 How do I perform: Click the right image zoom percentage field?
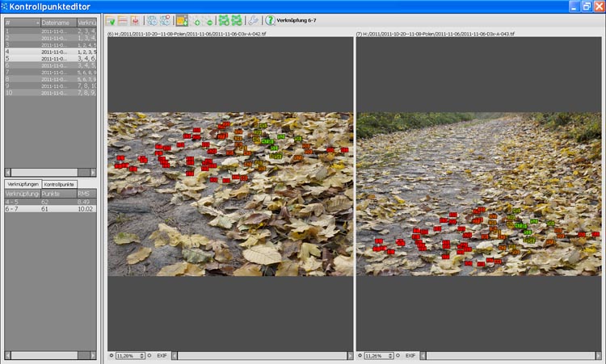click(x=376, y=355)
